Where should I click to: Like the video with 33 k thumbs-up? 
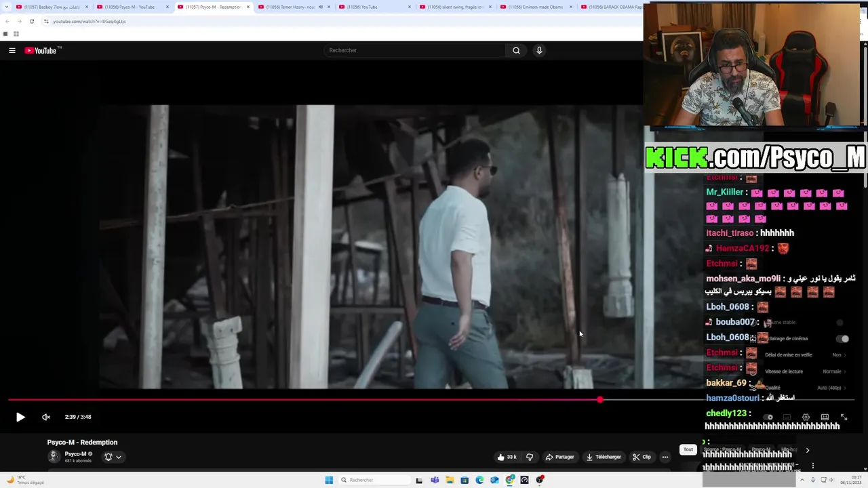pyautogui.click(x=507, y=457)
